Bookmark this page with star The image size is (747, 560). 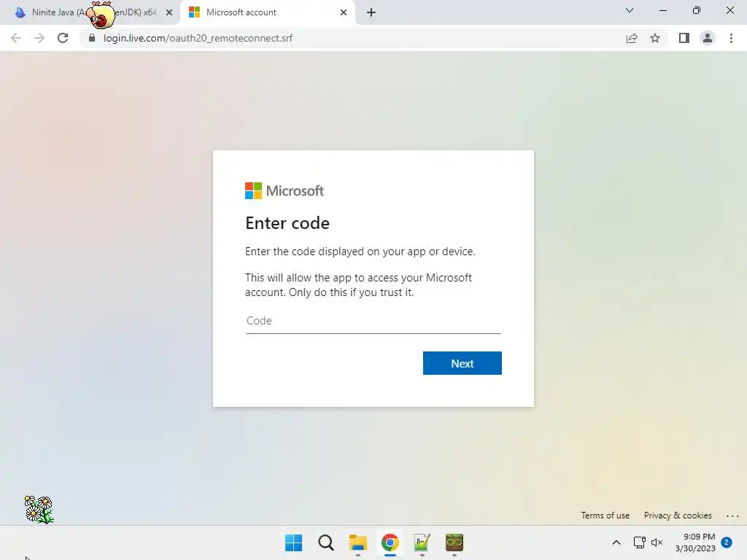pos(655,38)
